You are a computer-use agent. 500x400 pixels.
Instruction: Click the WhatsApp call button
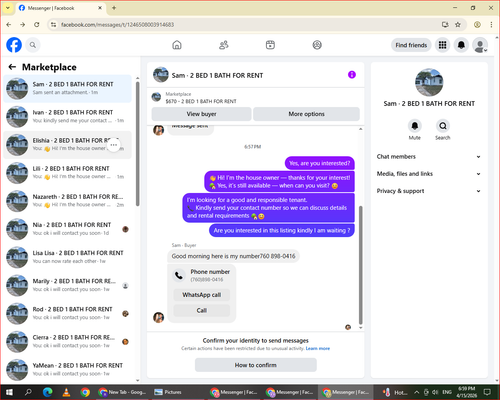(202, 295)
